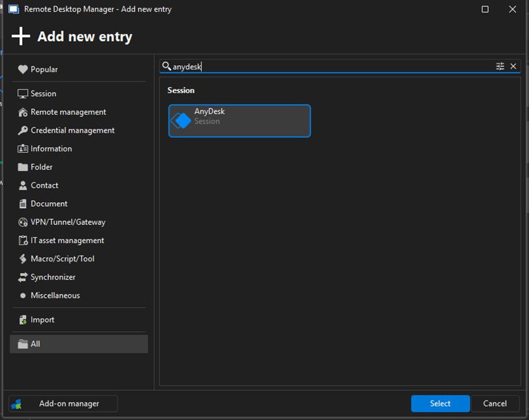Open the Remote management category

[68, 112]
